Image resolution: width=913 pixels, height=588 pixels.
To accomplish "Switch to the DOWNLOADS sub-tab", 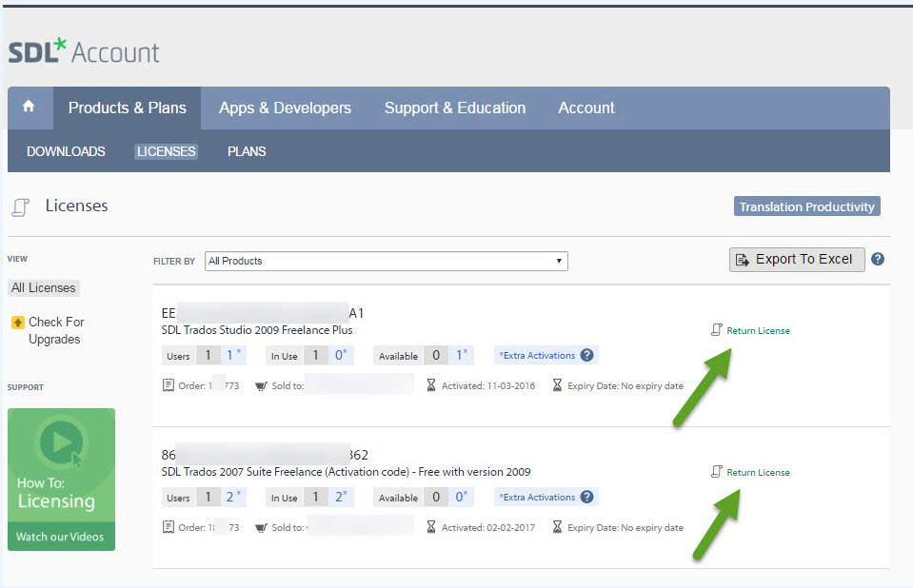I will pos(66,151).
